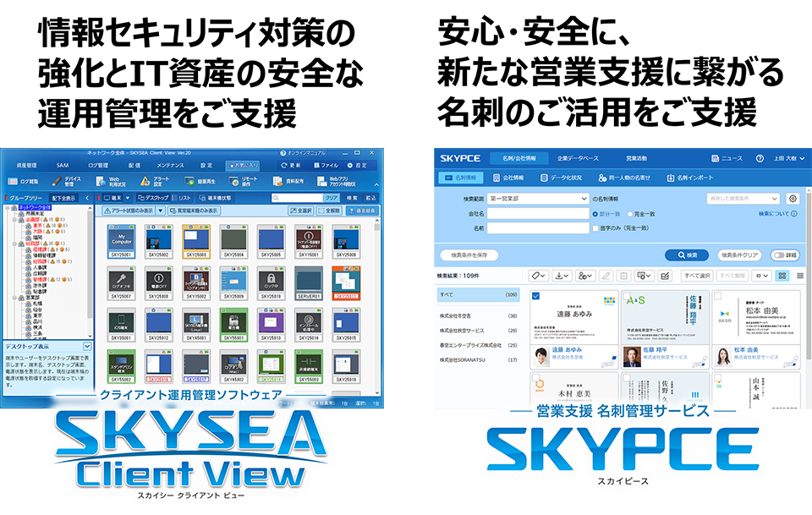
Task: Click 全選択 button in SKYSEA
Action: coord(301,211)
